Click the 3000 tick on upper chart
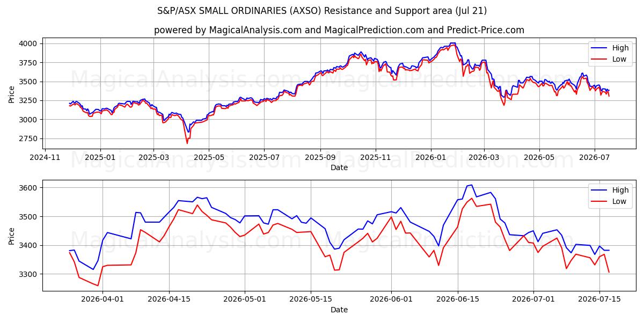The height and width of the screenshot is (322, 644). pyautogui.click(x=28, y=120)
